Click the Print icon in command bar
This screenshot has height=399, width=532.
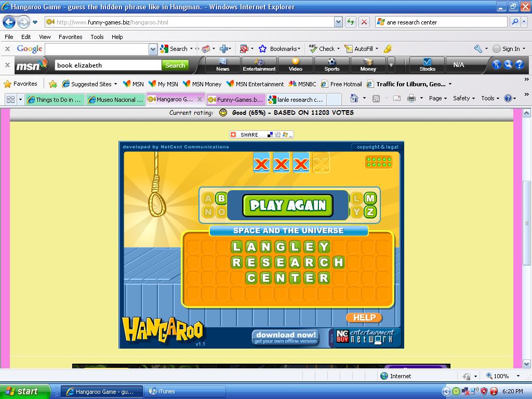click(411, 98)
